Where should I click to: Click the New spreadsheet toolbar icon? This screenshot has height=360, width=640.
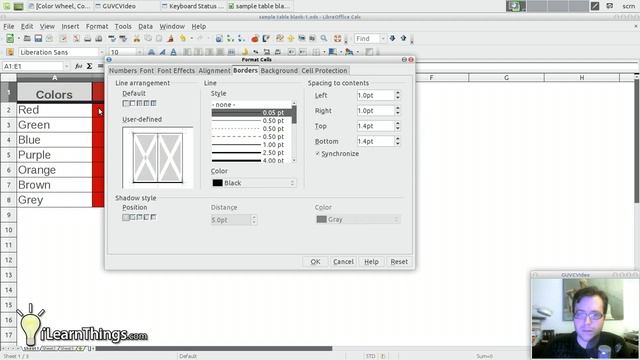point(10,38)
